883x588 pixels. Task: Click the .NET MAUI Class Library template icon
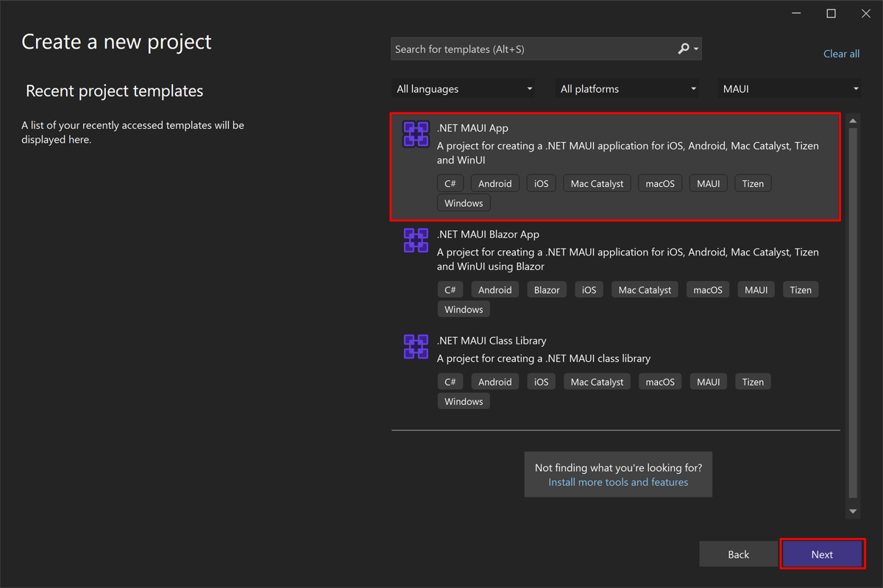(416, 347)
